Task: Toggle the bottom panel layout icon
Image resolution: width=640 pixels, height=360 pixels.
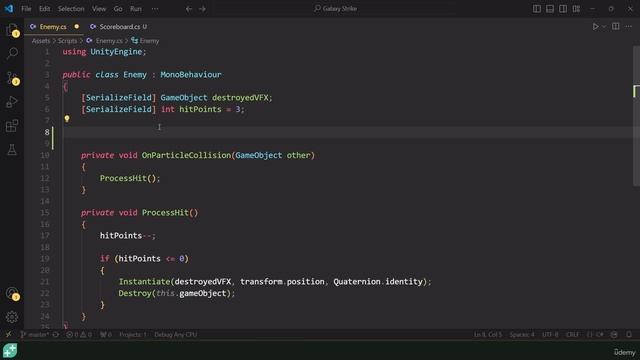Action: point(550,9)
